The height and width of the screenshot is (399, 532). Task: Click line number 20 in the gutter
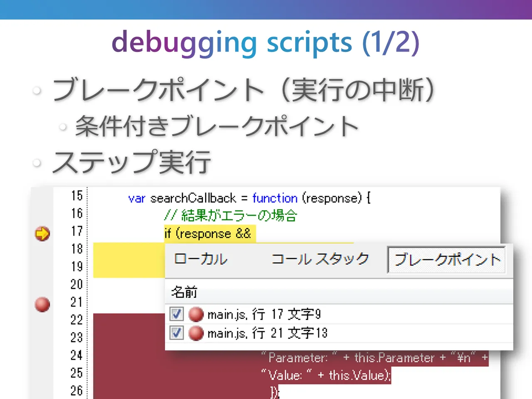coord(77,285)
